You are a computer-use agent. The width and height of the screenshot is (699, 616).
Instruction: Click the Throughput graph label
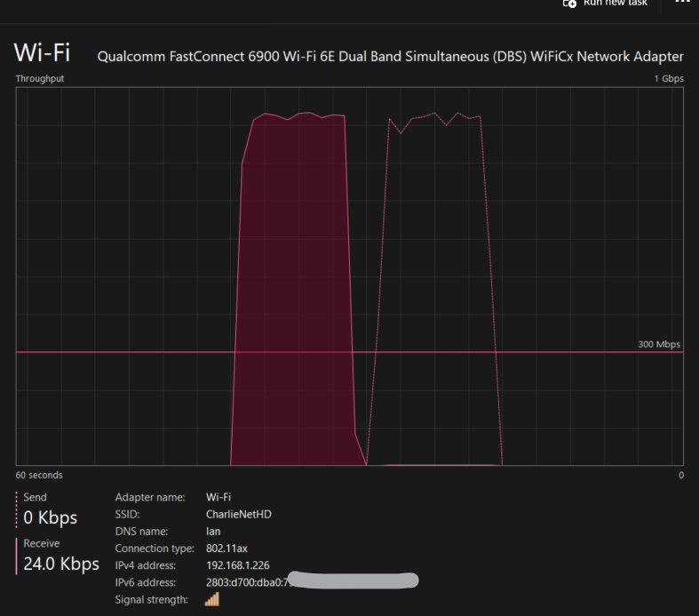[x=40, y=79]
